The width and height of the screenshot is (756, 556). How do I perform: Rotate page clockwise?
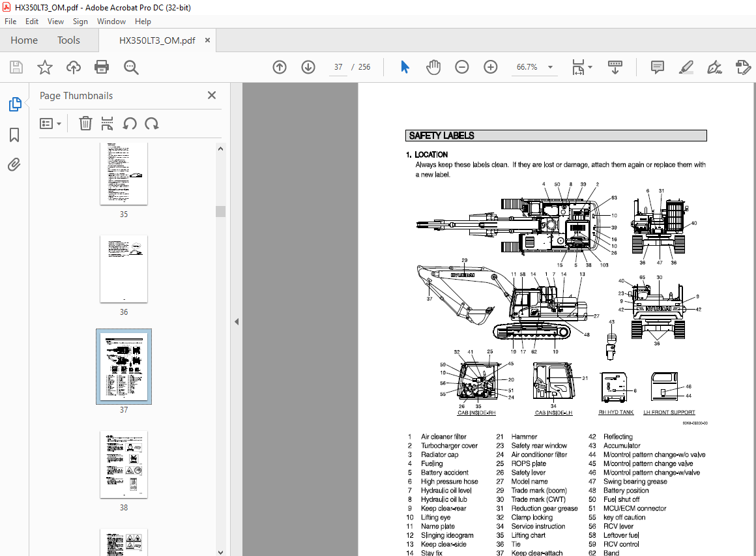(152, 124)
